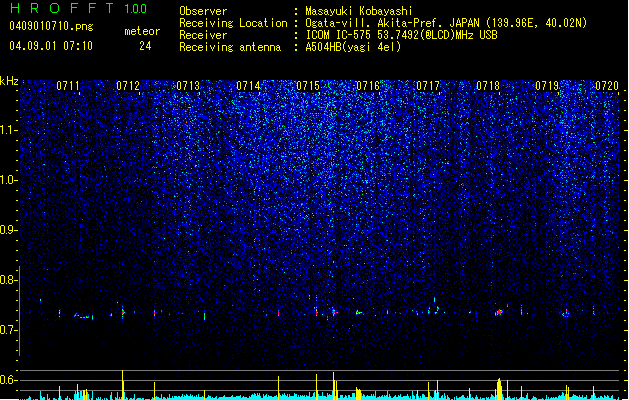Screen dimensions: 629x400
Task: Click the 0719 time marker
Action: (547, 86)
